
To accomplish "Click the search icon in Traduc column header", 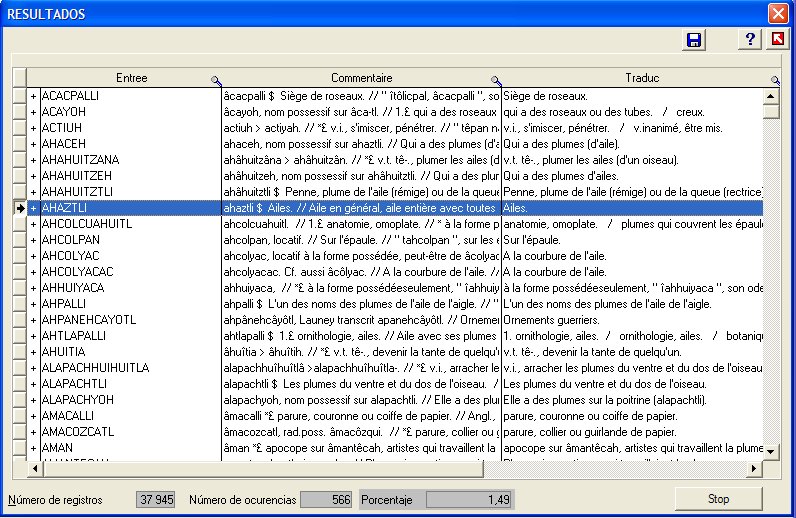I will pos(774,80).
